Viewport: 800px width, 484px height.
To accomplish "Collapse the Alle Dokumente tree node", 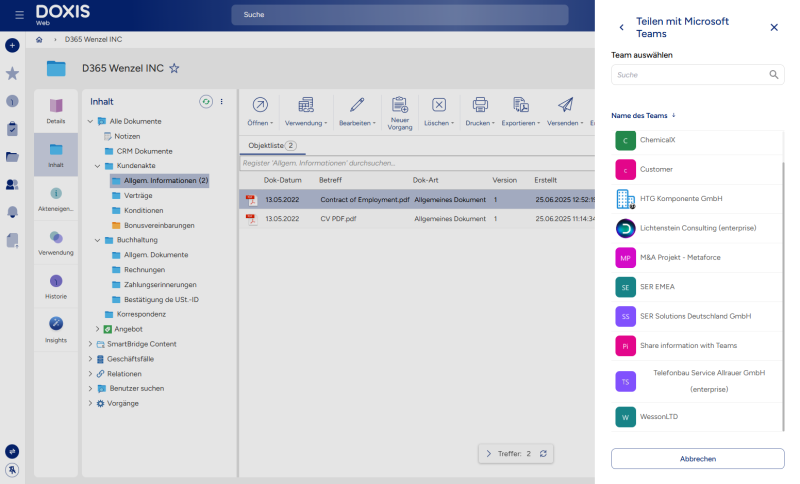I will pos(90,121).
